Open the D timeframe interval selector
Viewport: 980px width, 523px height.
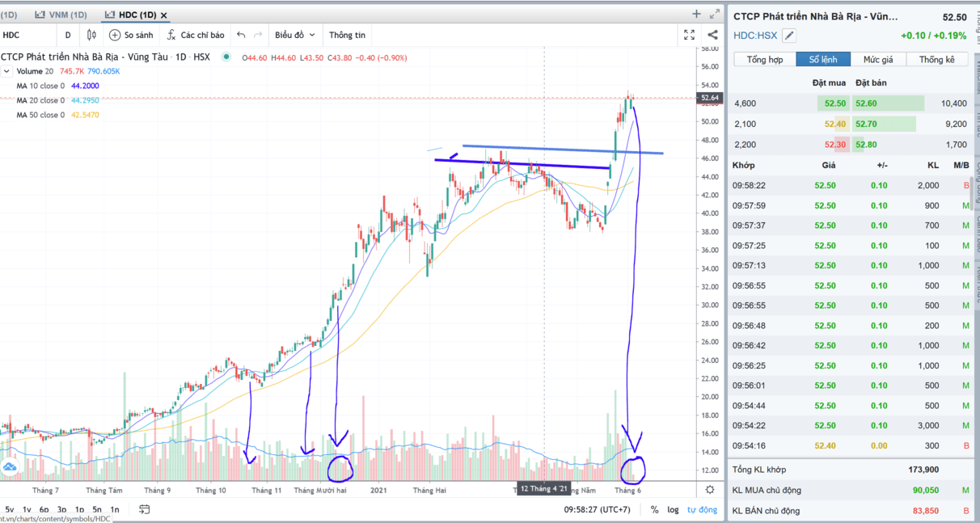tap(68, 35)
